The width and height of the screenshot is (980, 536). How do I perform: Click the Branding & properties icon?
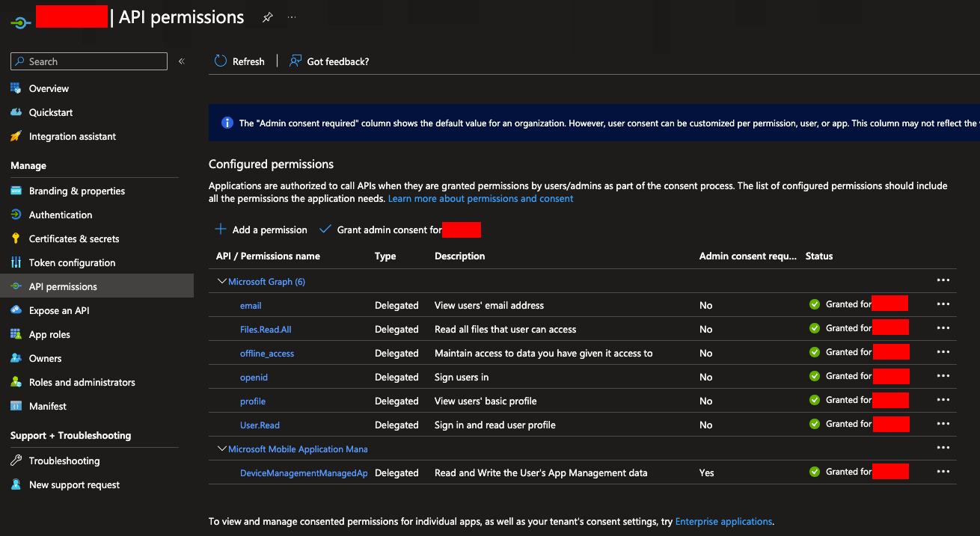(16, 191)
